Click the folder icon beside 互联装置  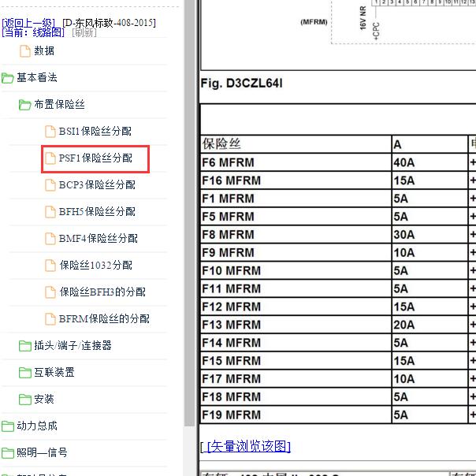click(x=25, y=373)
